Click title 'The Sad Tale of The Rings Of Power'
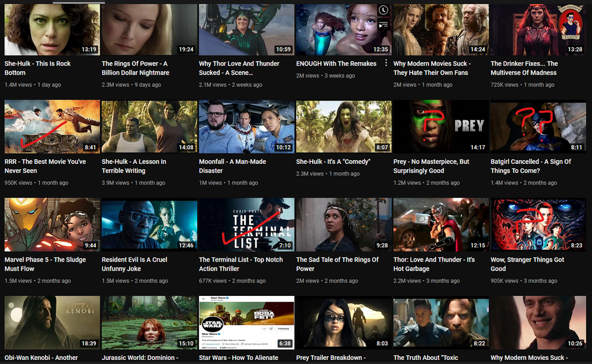Viewport: 592px width, 364px height. pos(337,265)
